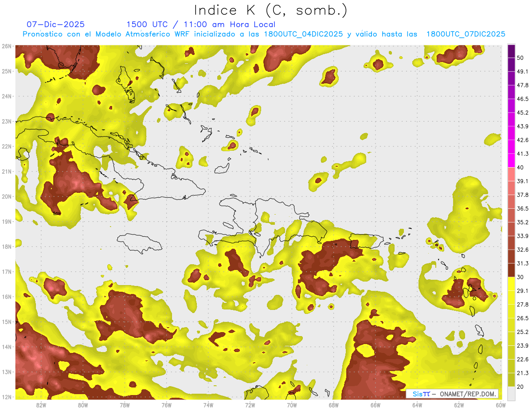The width and height of the screenshot is (532, 411).
Task: Click the dark brown scale segment just above 30
Action: [x=511, y=270]
